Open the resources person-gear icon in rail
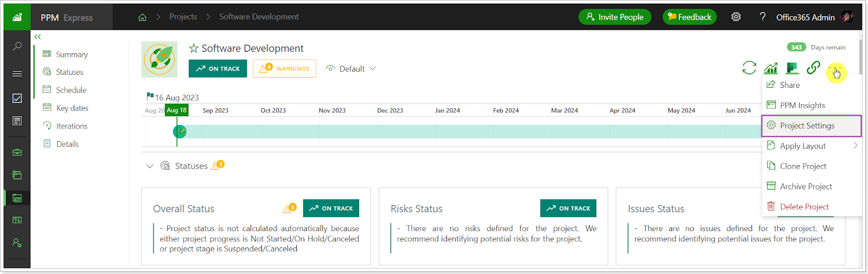 coord(17,243)
